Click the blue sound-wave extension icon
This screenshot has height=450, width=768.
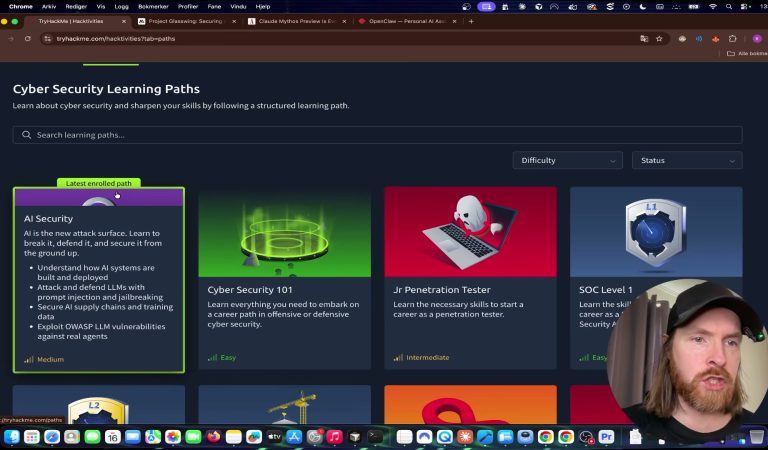click(699, 38)
